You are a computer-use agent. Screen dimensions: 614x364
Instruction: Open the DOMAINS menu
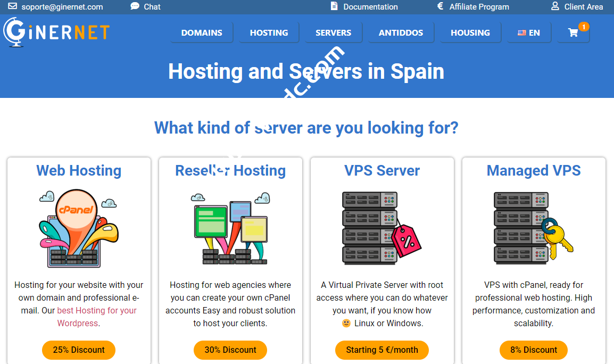(x=202, y=32)
